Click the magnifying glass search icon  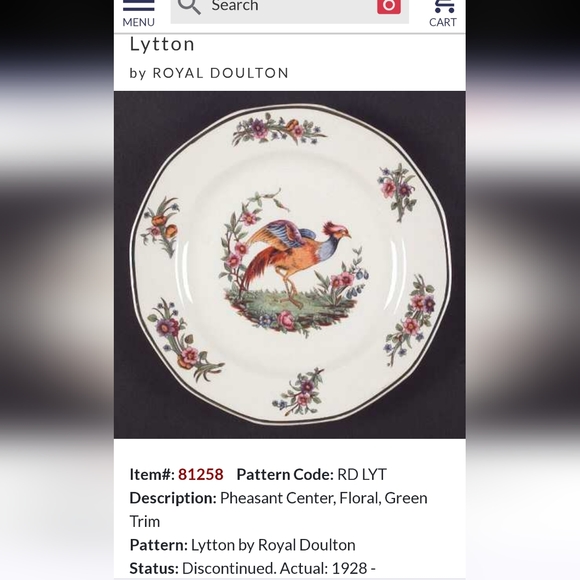coord(189,6)
